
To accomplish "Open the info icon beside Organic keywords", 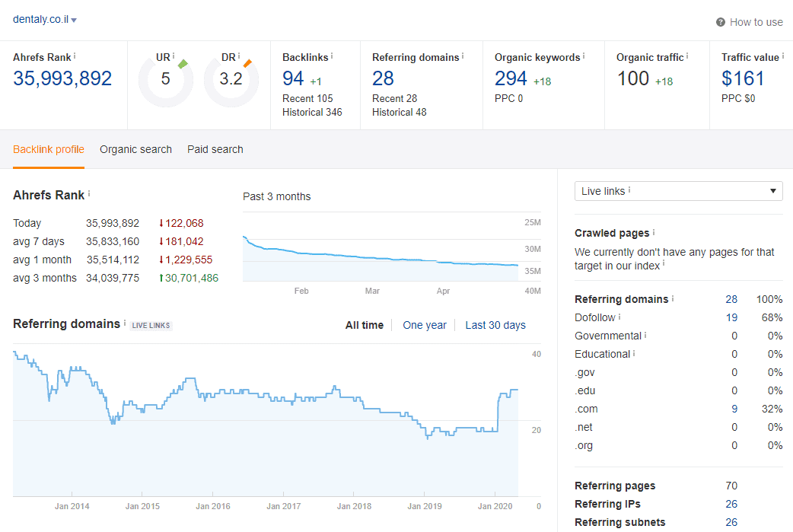I will [584, 56].
